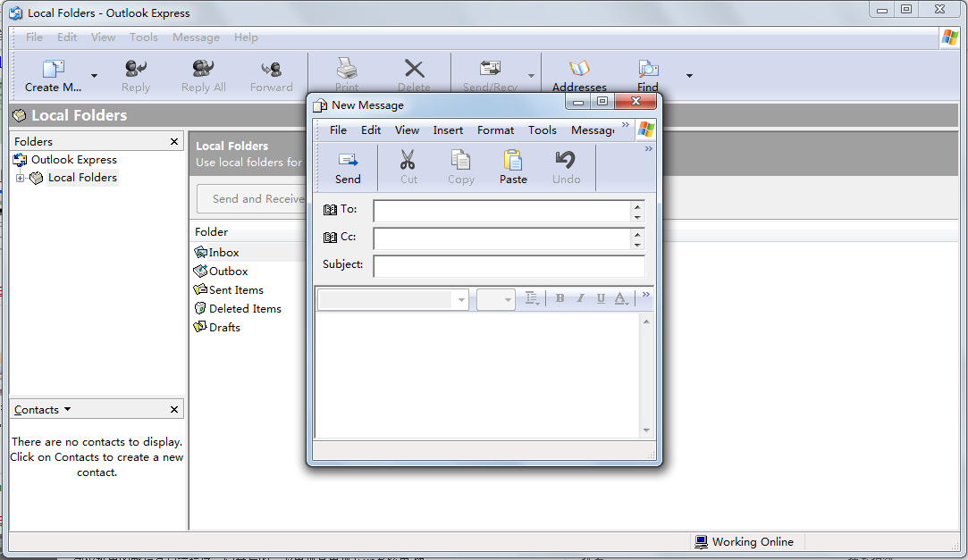Open View menu in New Message
This screenshot has height=560, width=968.
click(x=407, y=130)
